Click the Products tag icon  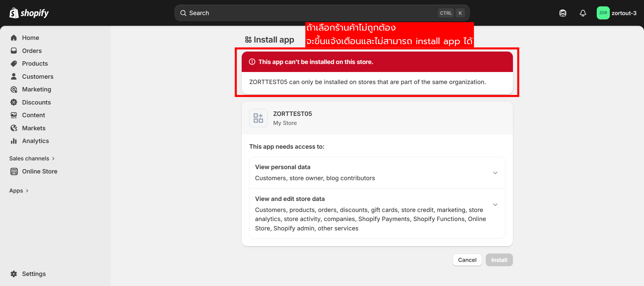[x=14, y=64]
